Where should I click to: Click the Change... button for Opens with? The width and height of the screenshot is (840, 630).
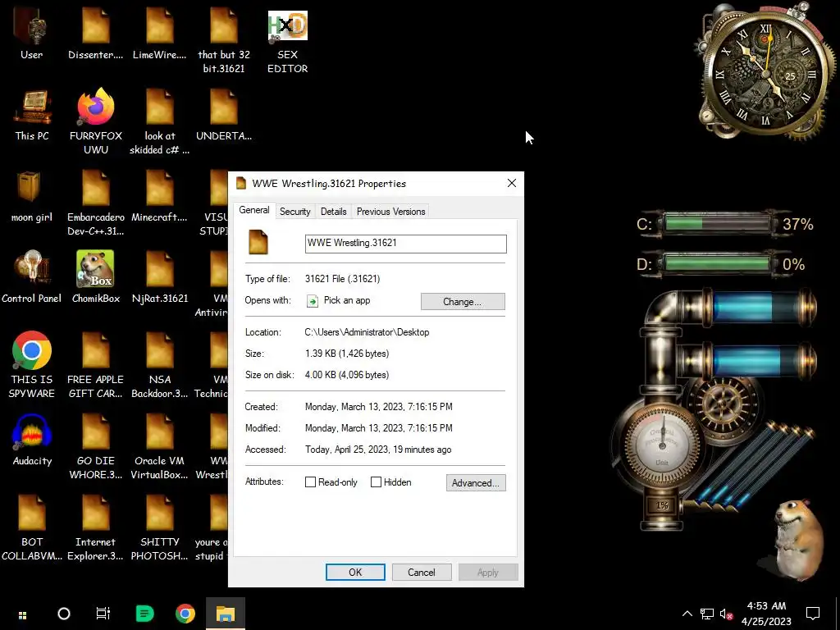pos(463,302)
